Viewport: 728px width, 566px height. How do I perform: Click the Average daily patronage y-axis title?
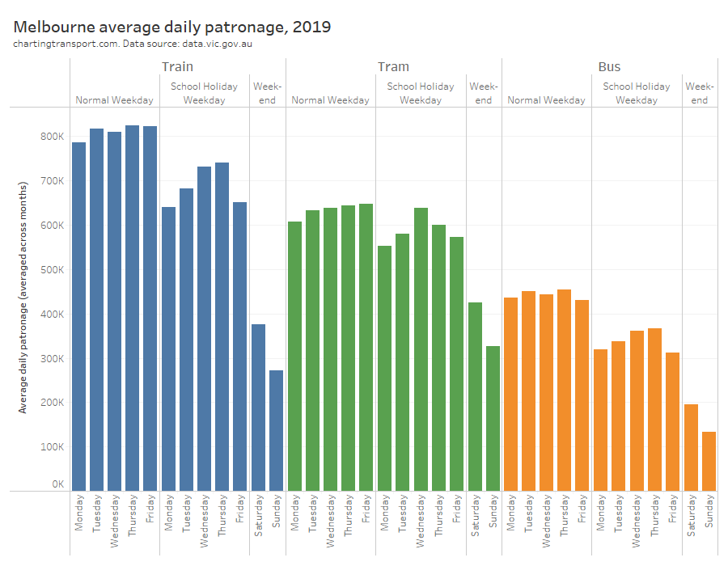pyautogui.click(x=23, y=298)
